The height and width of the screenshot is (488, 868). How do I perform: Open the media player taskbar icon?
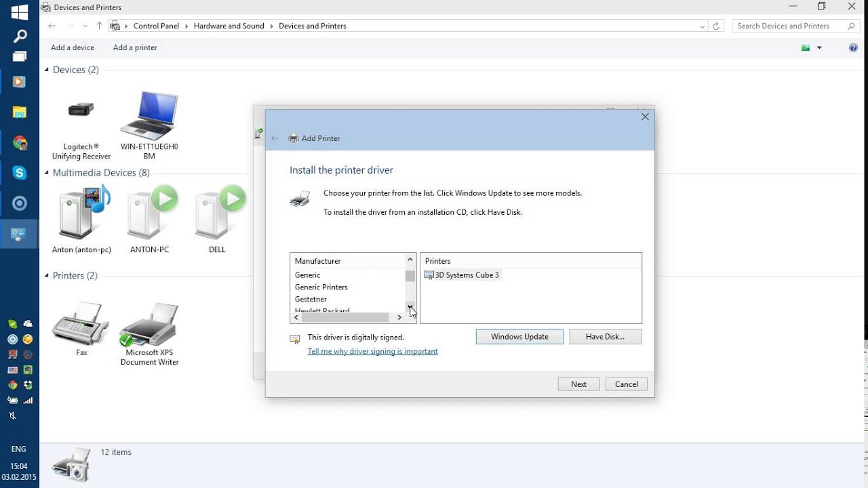tap(20, 82)
